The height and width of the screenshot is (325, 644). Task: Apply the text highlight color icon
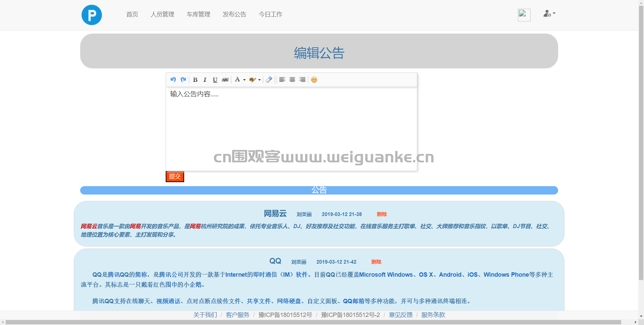tap(252, 79)
